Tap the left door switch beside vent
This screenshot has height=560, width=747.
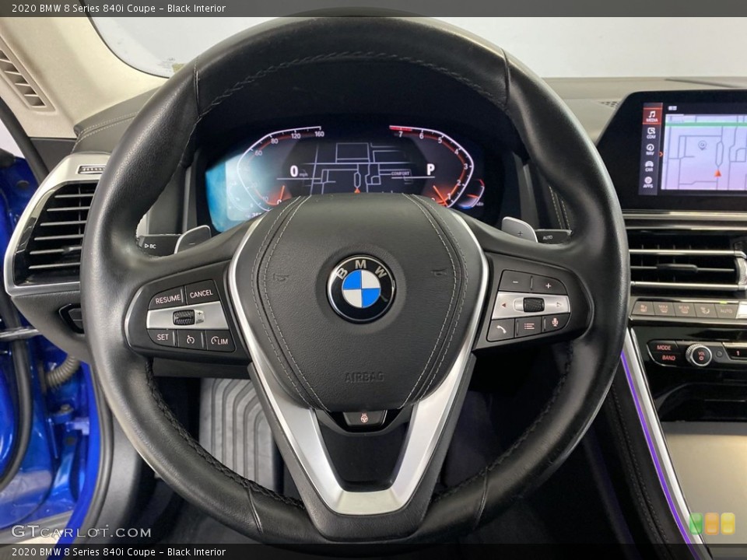(x=72, y=317)
